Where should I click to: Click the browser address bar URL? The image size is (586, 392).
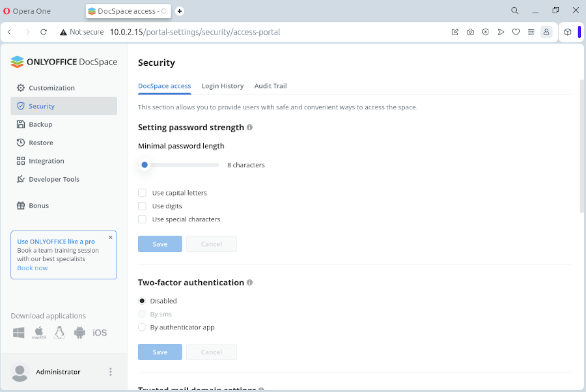(x=195, y=32)
